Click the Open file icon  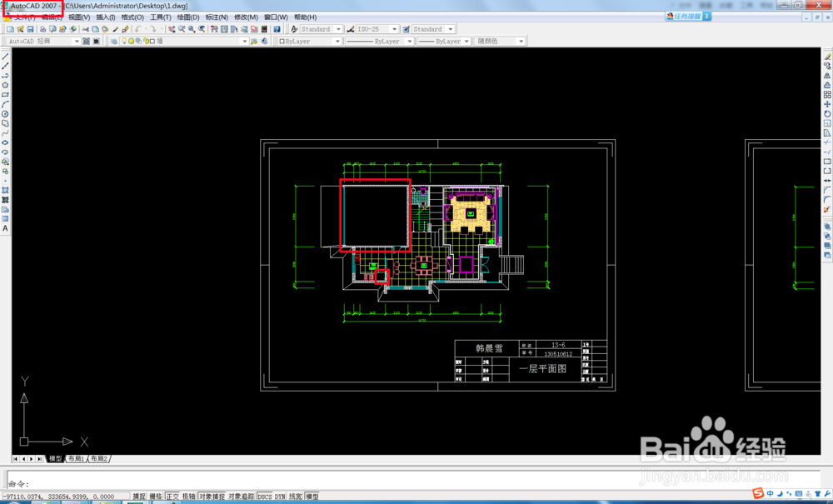pyautogui.click(x=20, y=29)
